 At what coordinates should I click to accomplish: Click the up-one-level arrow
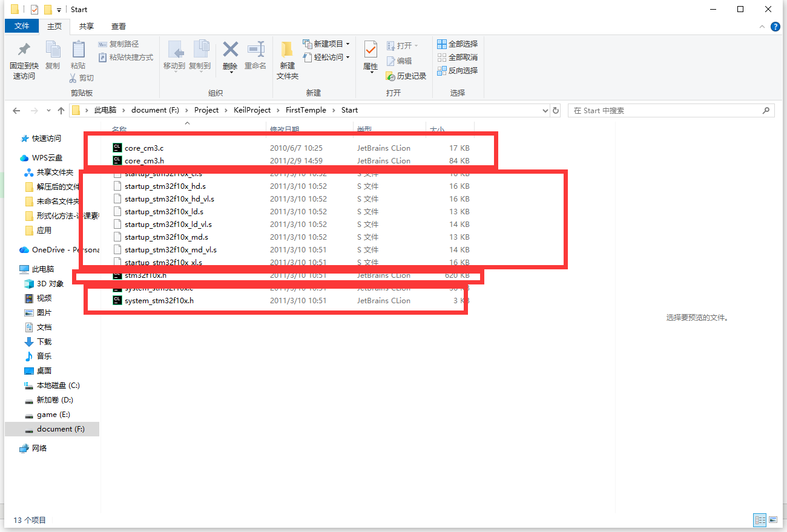[61, 111]
